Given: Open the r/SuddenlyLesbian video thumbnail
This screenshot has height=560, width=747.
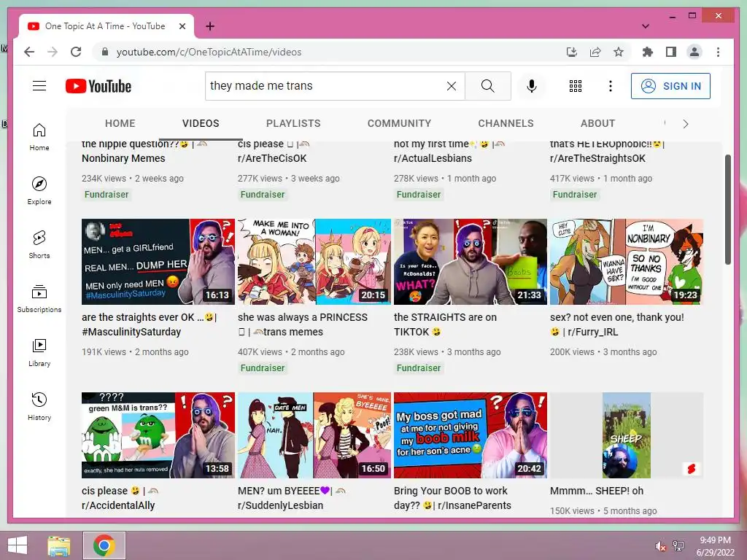Looking at the screenshot, I should coord(314,435).
